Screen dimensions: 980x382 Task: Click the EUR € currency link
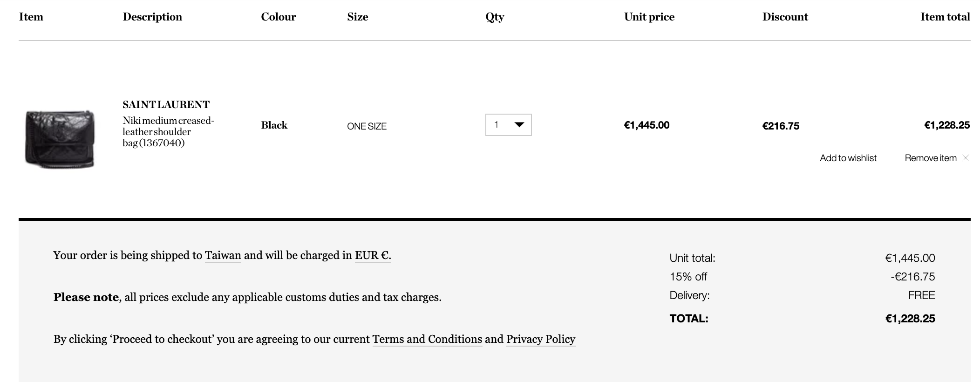pos(372,255)
